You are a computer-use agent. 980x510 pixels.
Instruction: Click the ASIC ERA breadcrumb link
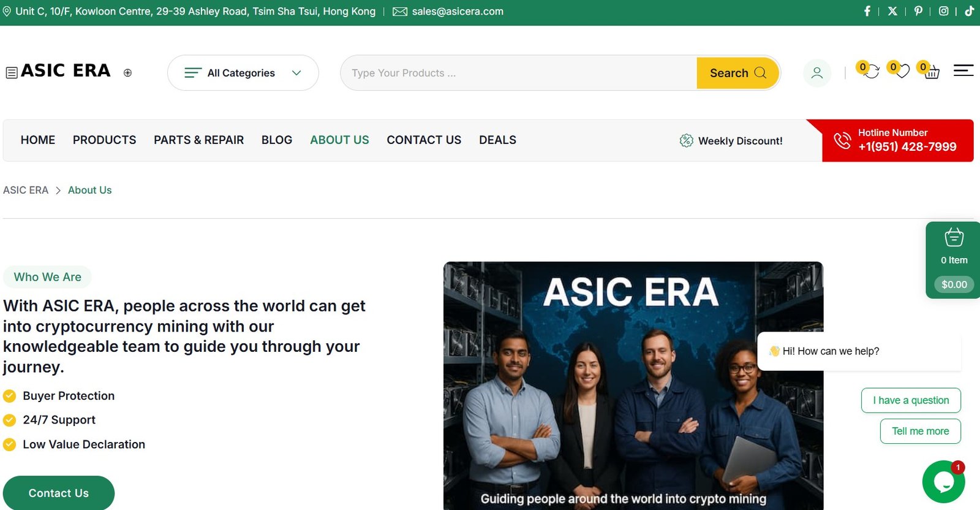coord(26,190)
